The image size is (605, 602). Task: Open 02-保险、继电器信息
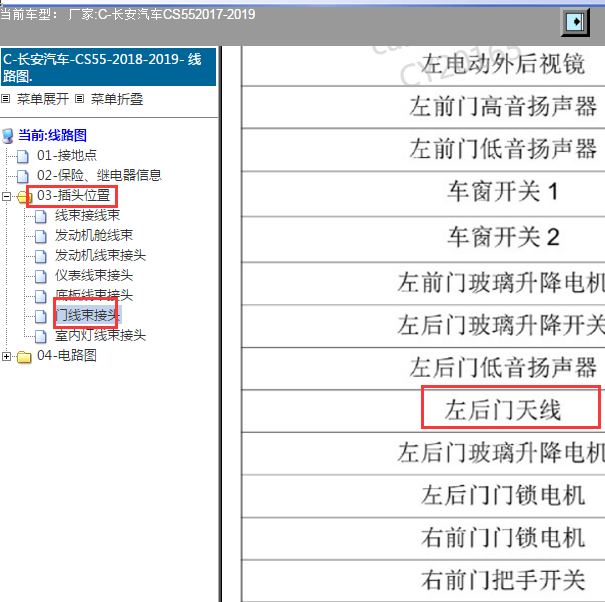pyautogui.click(x=99, y=175)
